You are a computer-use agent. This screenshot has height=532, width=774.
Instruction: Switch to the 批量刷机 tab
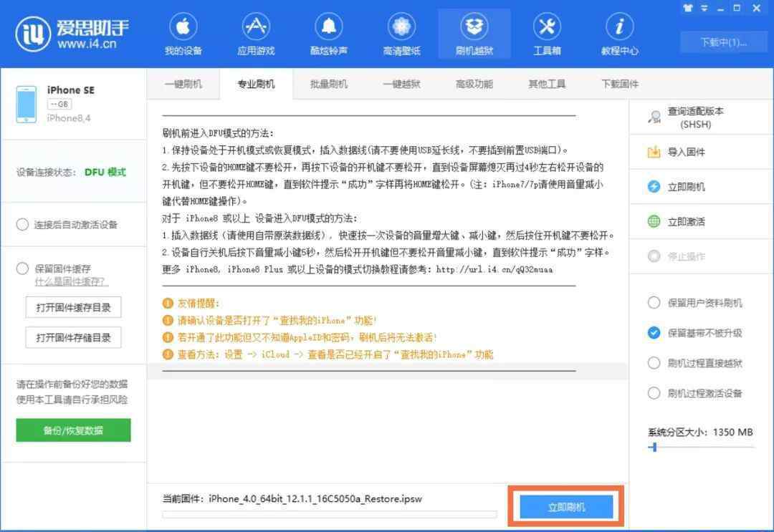tap(329, 84)
